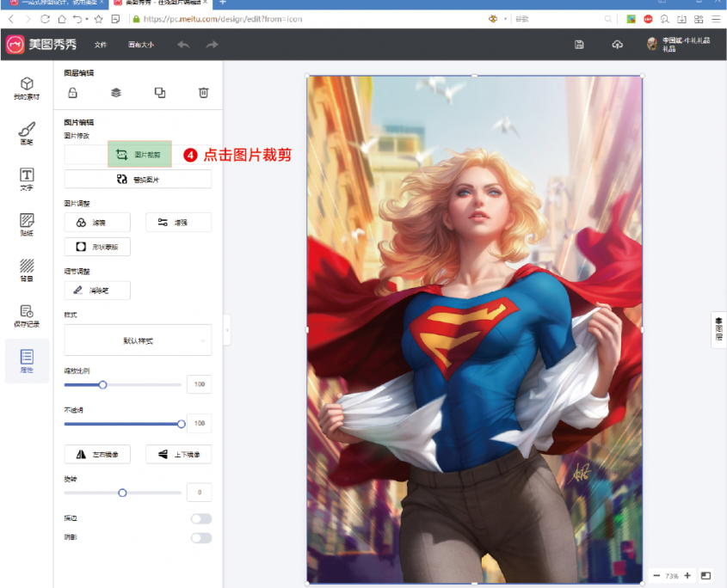
Task: Open the 背景 background panel
Action: pos(27,270)
